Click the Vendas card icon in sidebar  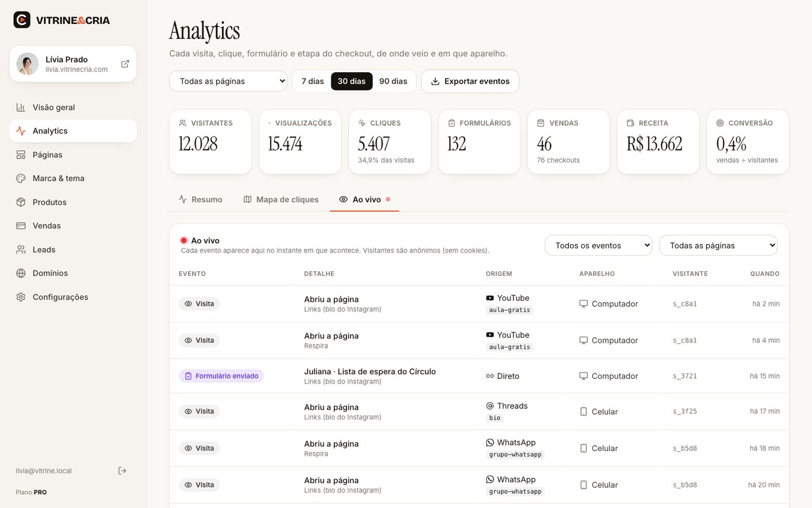tap(21, 226)
